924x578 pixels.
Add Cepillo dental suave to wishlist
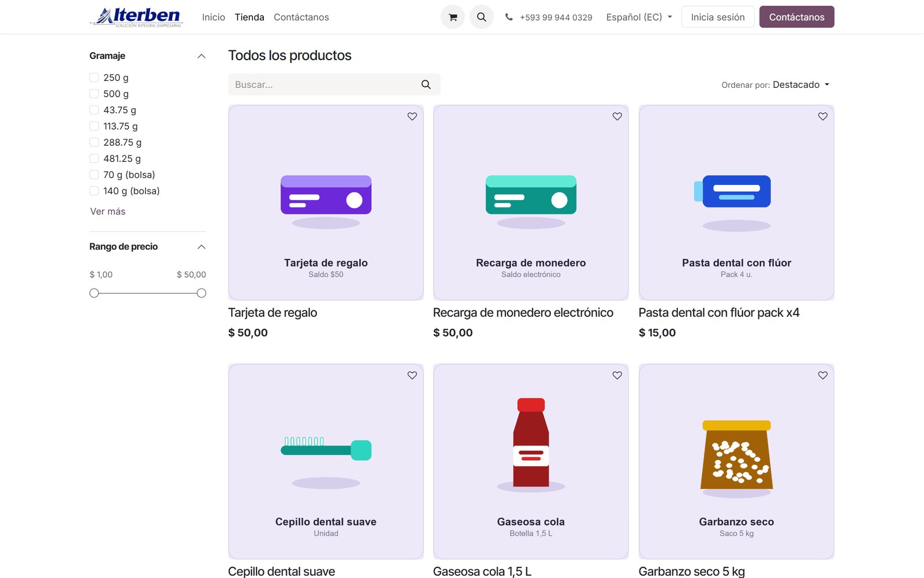412,375
